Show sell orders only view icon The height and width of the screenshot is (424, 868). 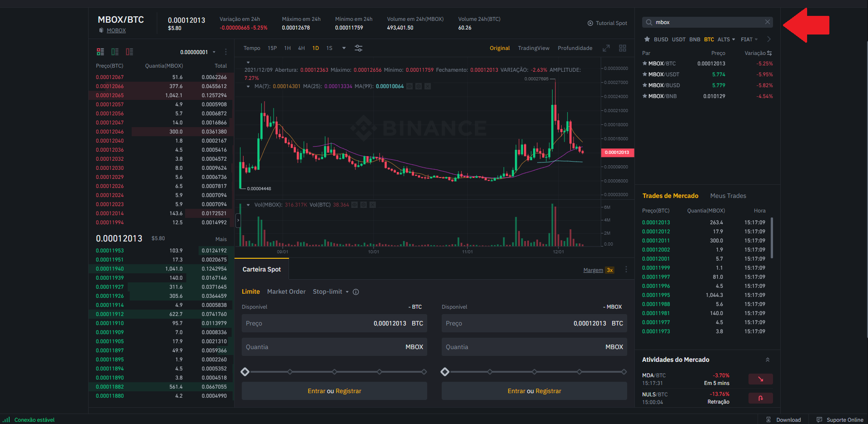pos(130,52)
